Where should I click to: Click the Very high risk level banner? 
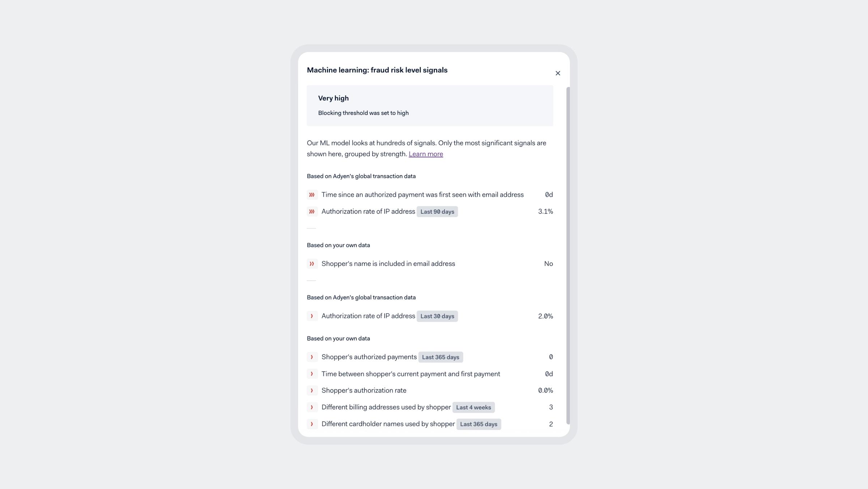tap(430, 105)
